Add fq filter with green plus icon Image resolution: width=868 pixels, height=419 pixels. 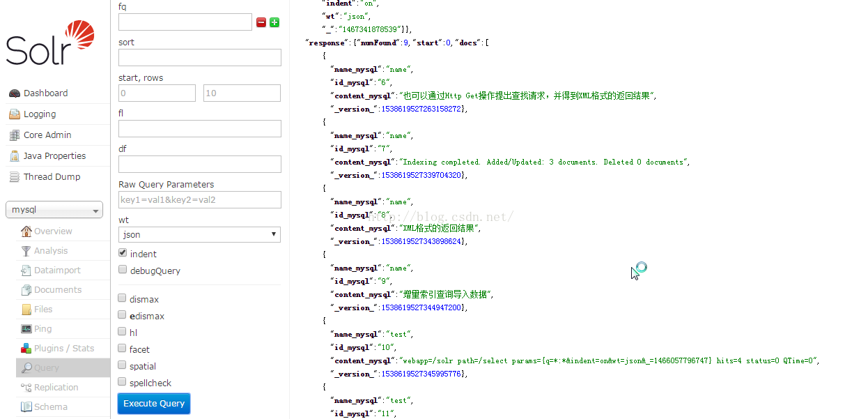pyautogui.click(x=274, y=22)
